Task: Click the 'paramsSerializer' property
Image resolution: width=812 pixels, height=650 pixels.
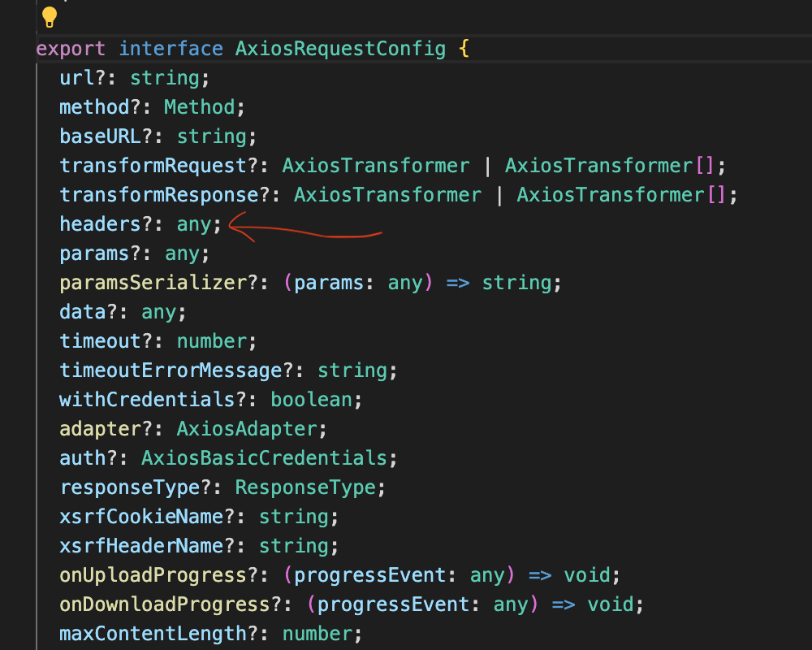Action: [153, 283]
